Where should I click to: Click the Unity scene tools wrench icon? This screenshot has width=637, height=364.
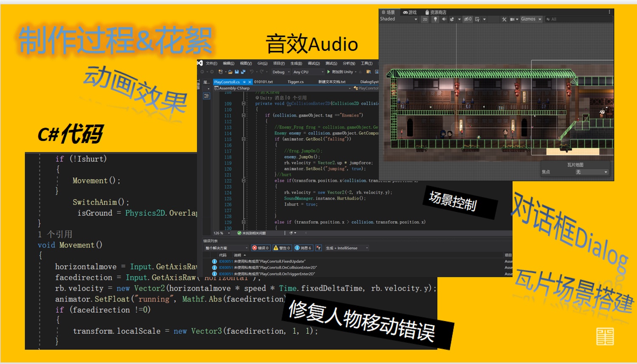pos(504,19)
